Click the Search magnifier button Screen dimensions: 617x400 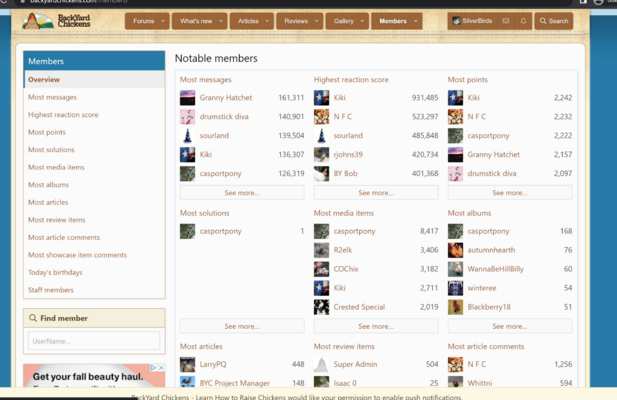point(554,21)
